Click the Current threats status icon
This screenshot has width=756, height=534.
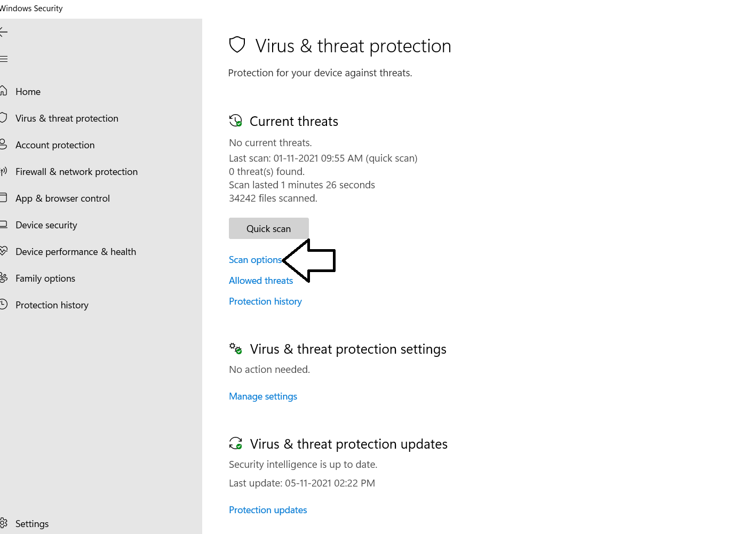click(x=235, y=121)
